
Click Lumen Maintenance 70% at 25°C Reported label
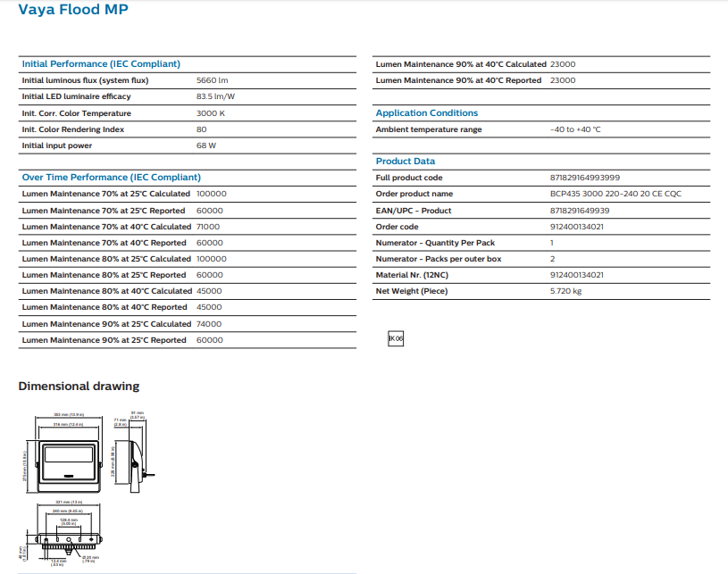pyautogui.click(x=104, y=211)
